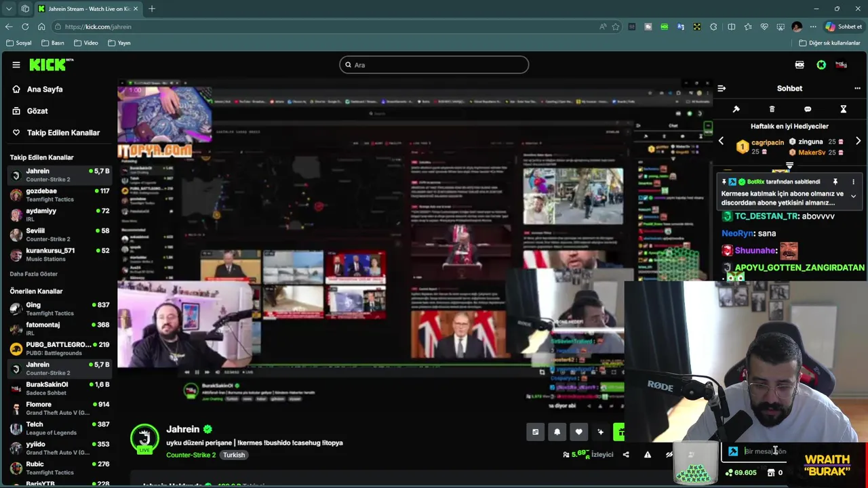
Task: Click in the chat message input field
Action: click(x=765, y=451)
